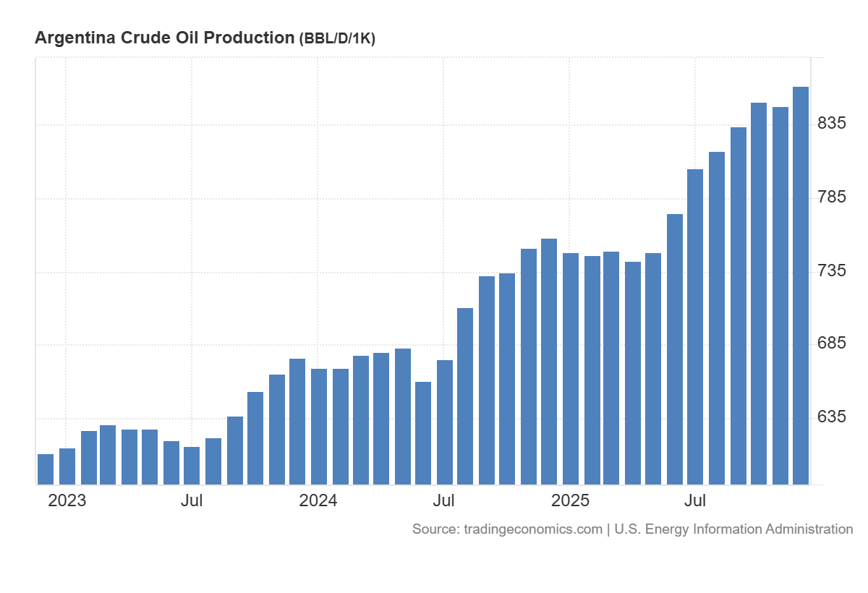Click the '2023' x-axis label
Image resolution: width=868 pixels, height=593 pixels.
pyautogui.click(x=67, y=500)
